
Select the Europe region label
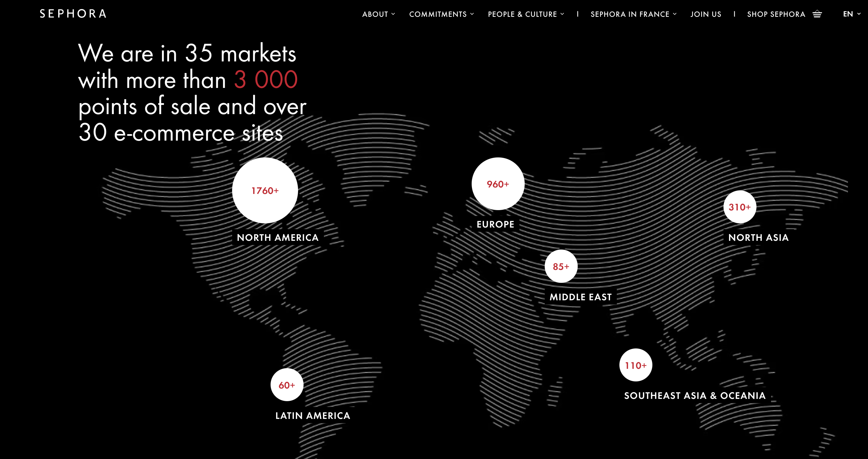tap(495, 224)
